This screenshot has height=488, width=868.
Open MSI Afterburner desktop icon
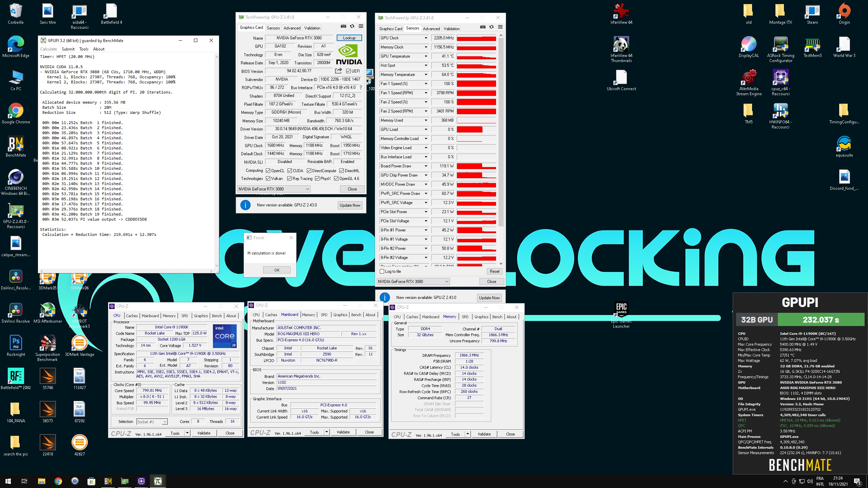pyautogui.click(x=48, y=313)
